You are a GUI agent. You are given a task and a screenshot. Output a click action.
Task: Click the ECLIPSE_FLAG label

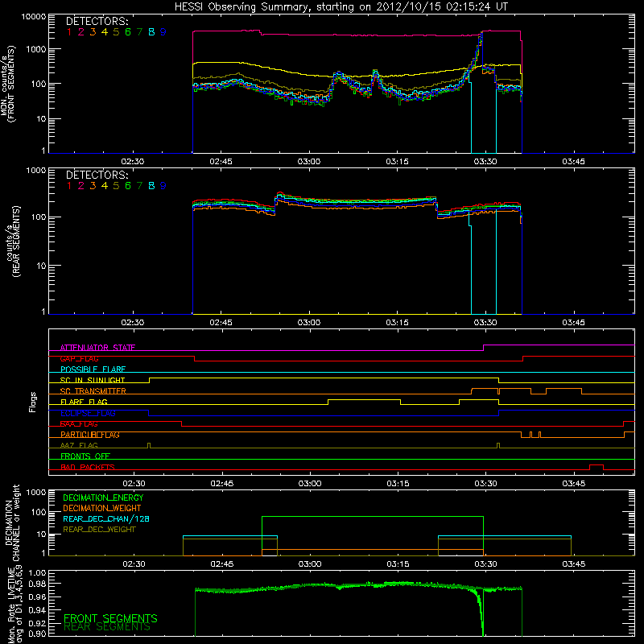click(88, 413)
